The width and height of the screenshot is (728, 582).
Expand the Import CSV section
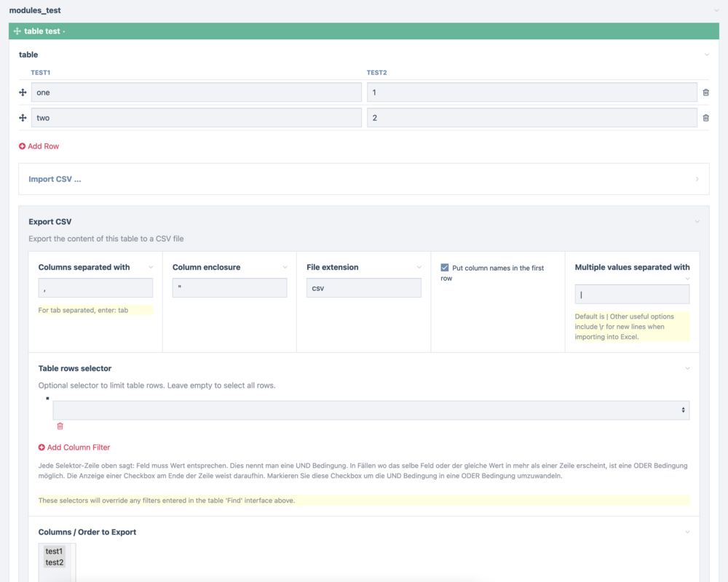tap(363, 179)
